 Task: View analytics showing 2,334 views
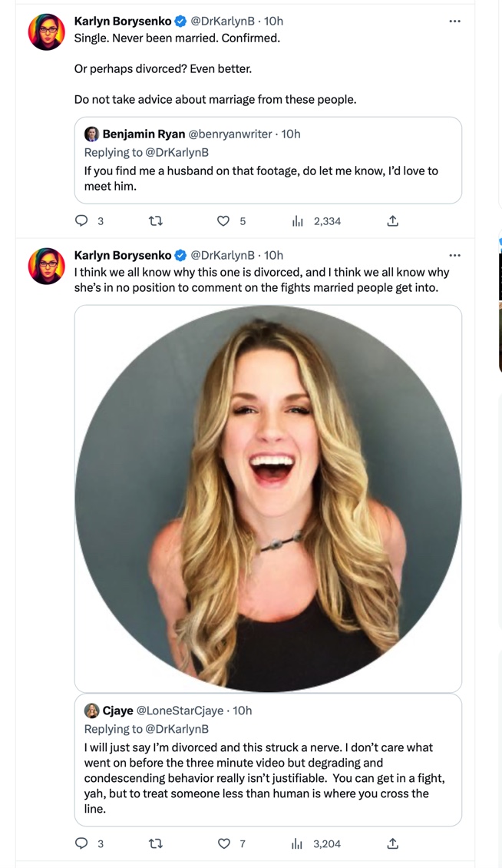tap(316, 221)
